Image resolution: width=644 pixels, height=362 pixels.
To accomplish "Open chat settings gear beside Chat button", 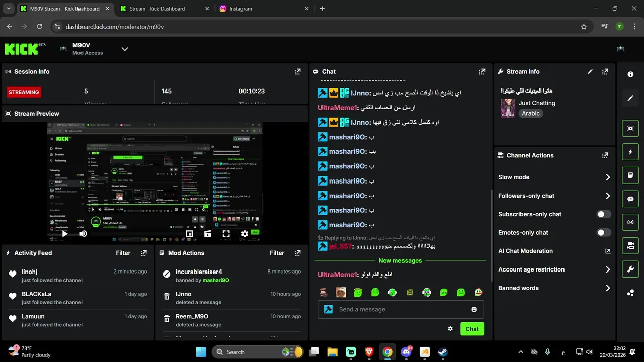I will pyautogui.click(x=450, y=329).
